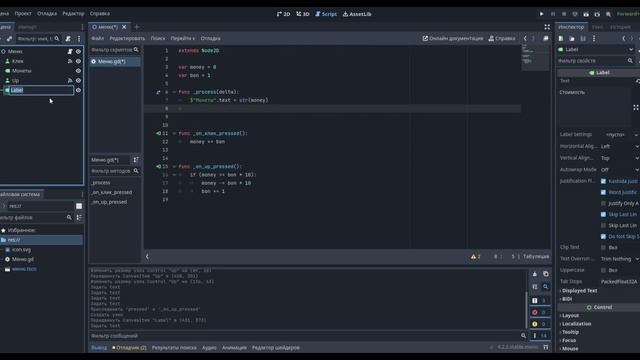Jump to _process method in list
Viewport: 640px width, 360px height.
tap(100, 182)
